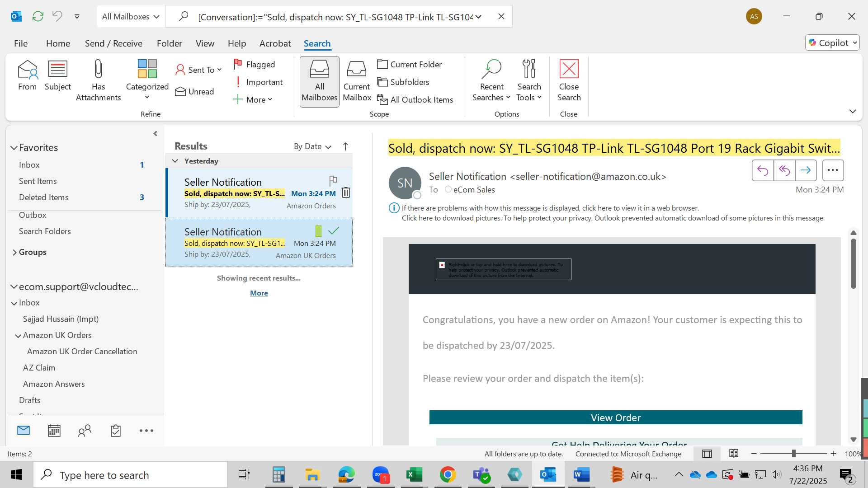Reverse sort order arrow in Results
868x488 pixels.
345,146
